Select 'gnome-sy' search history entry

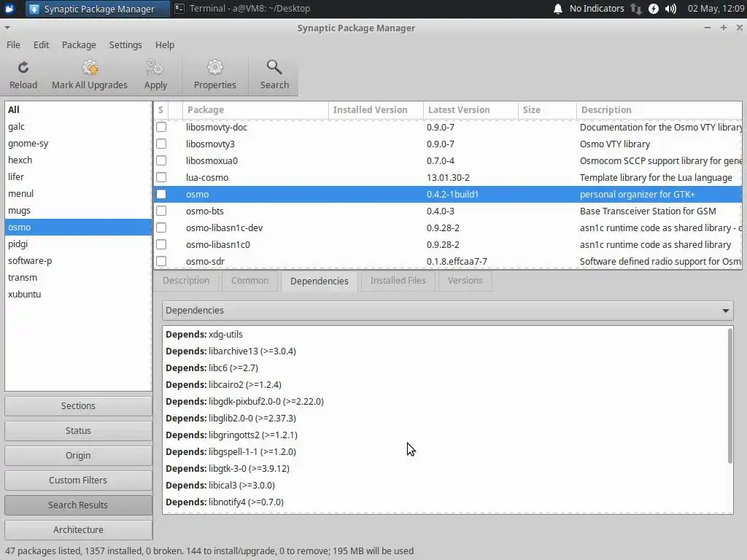[78, 144]
